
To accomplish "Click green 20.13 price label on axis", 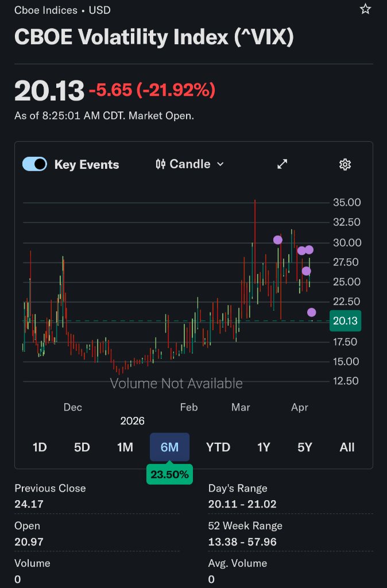I will click(x=345, y=321).
